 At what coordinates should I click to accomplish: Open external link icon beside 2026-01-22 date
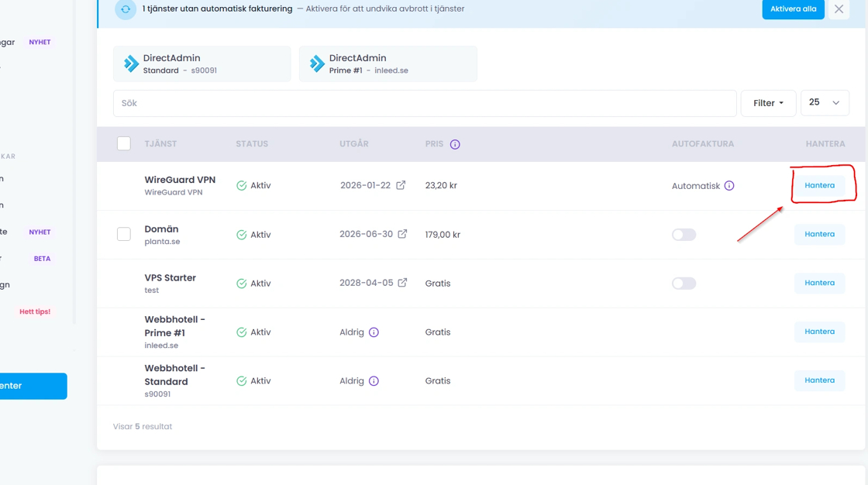coord(401,185)
